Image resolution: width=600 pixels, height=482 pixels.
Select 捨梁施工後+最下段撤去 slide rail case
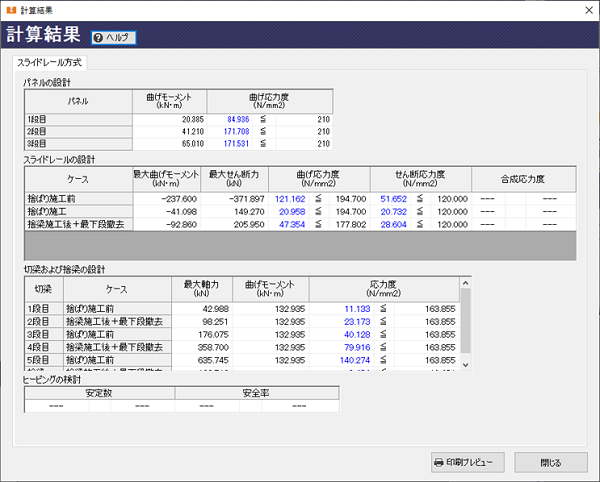(x=79, y=224)
